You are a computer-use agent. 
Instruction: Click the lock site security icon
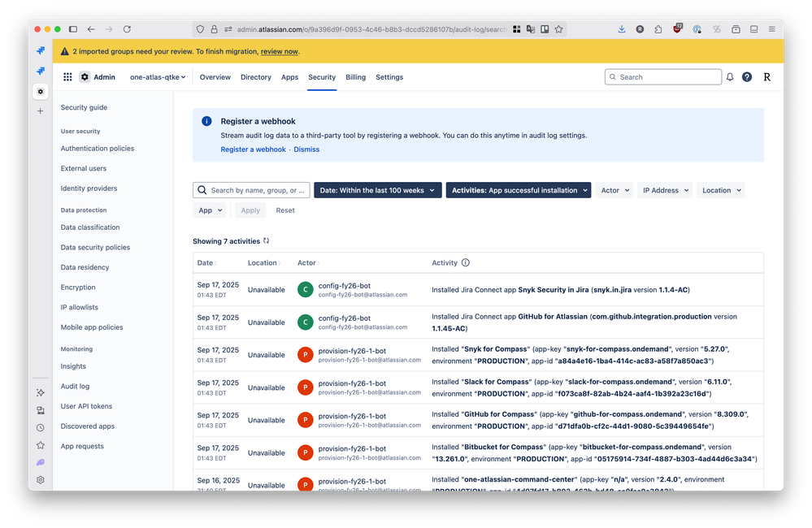(x=214, y=29)
